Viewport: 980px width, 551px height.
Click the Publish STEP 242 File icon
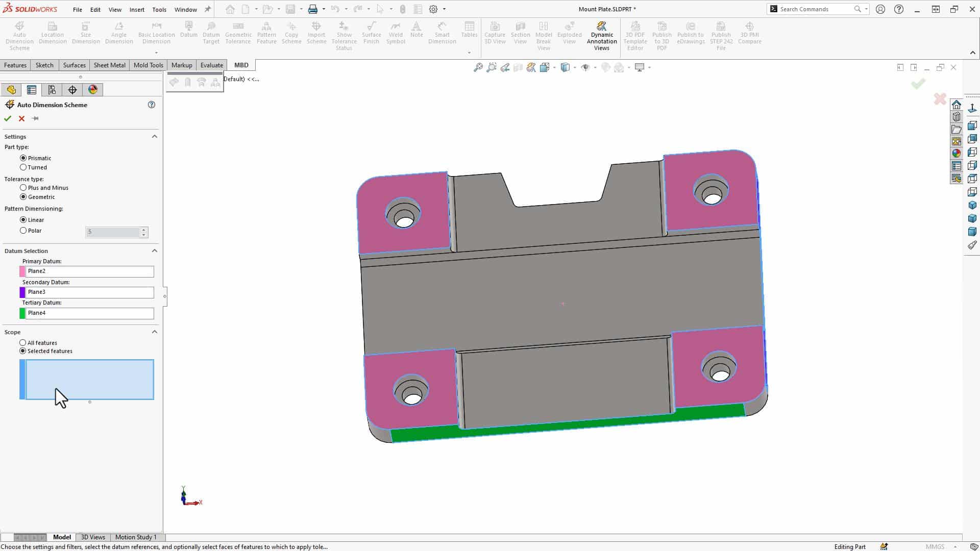point(721,32)
